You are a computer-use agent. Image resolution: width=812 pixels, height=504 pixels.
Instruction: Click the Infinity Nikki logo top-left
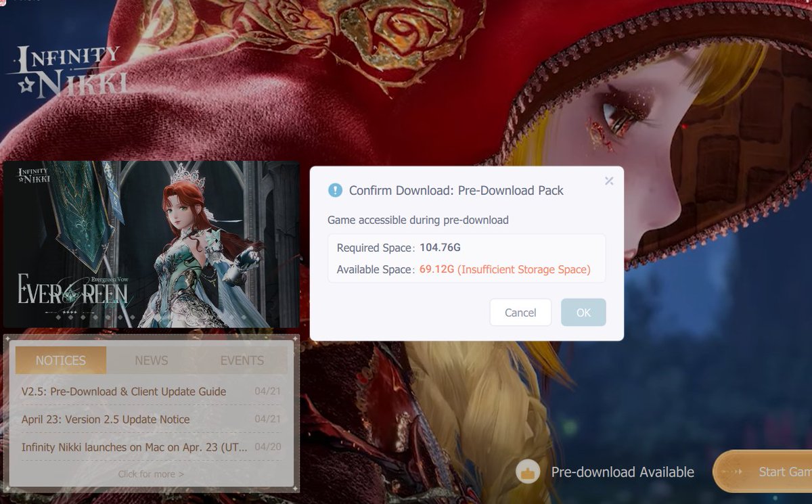(68, 71)
